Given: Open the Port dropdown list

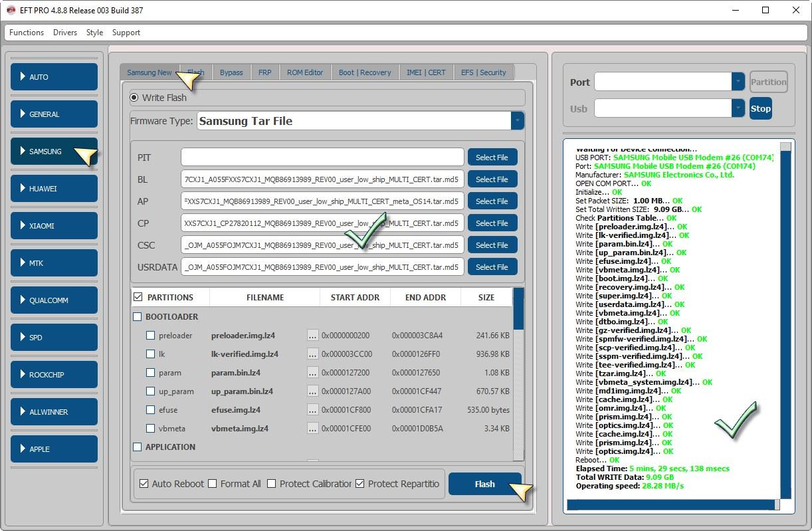Looking at the screenshot, I should (738, 82).
